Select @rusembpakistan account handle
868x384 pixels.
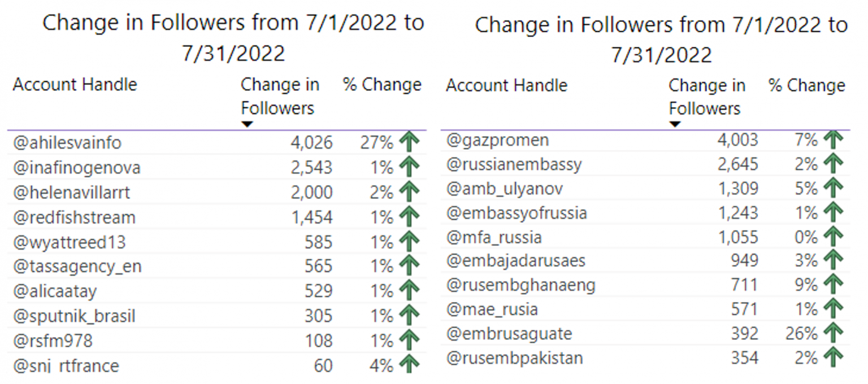point(515,358)
